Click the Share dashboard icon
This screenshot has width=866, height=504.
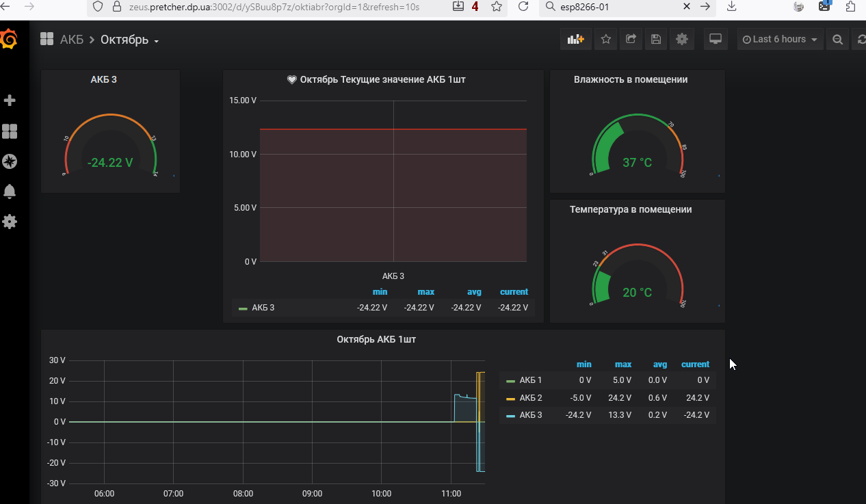point(631,40)
